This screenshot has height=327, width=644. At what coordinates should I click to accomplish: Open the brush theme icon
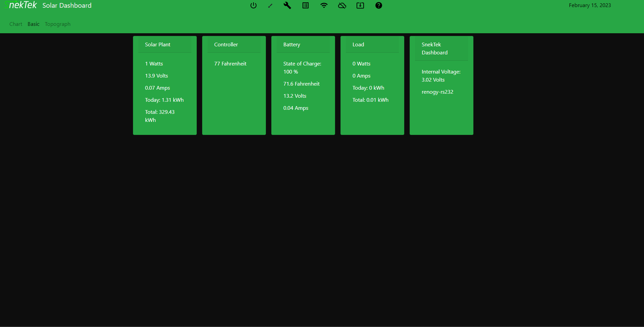click(270, 5)
